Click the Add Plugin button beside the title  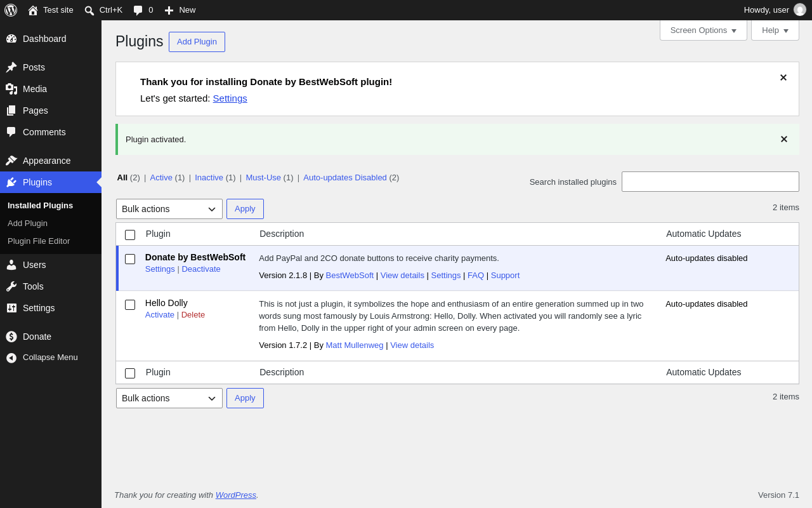point(197,42)
